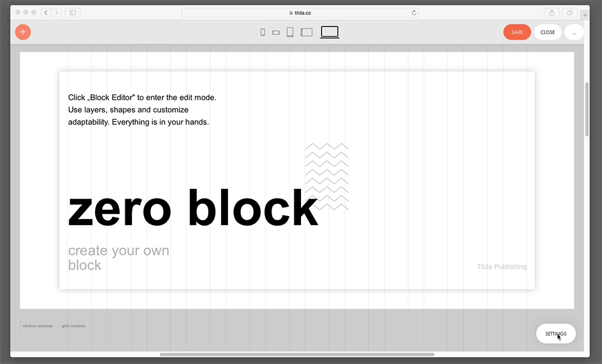Click the share icon in the browser toolbar

tap(551, 12)
